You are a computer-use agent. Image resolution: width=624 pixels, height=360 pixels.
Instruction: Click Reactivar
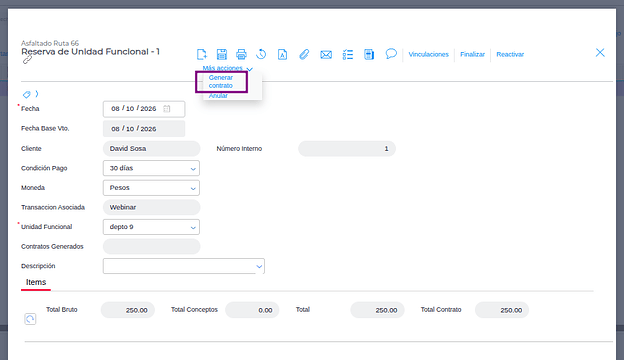pos(510,54)
